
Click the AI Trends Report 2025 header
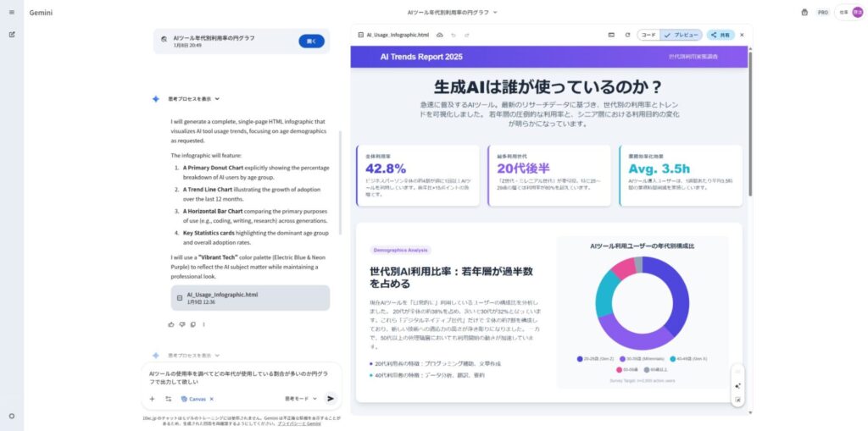(421, 57)
